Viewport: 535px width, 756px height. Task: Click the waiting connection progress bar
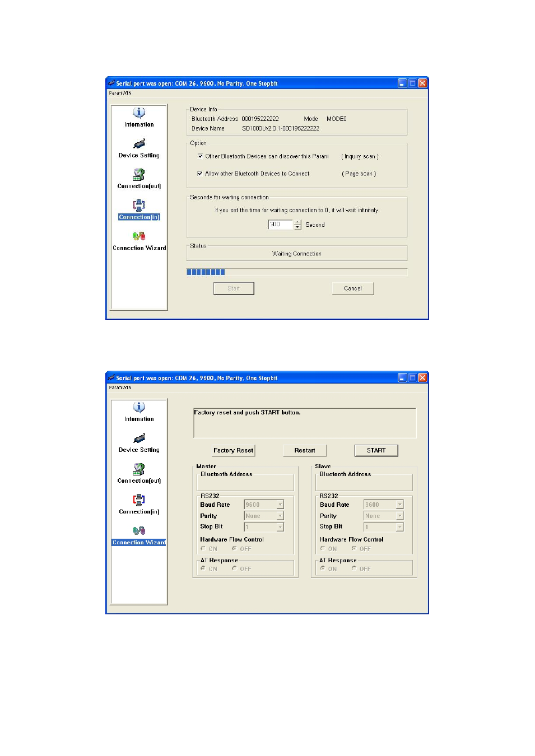click(297, 272)
